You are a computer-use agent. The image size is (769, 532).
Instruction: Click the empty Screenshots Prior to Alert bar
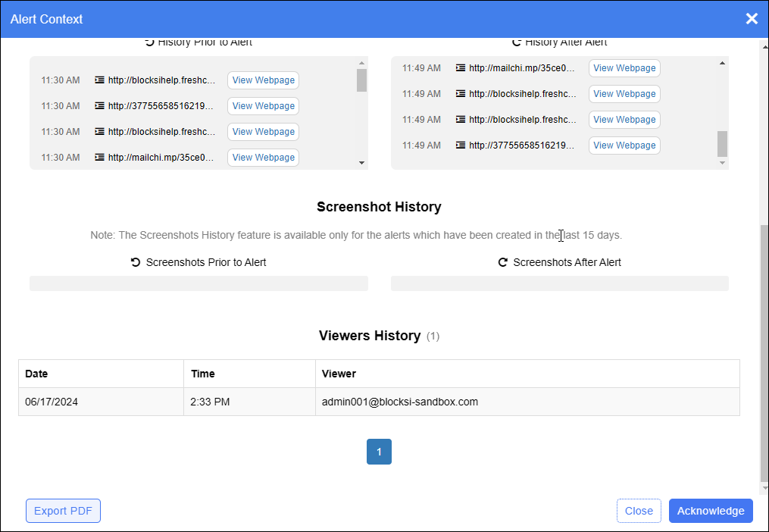199,283
